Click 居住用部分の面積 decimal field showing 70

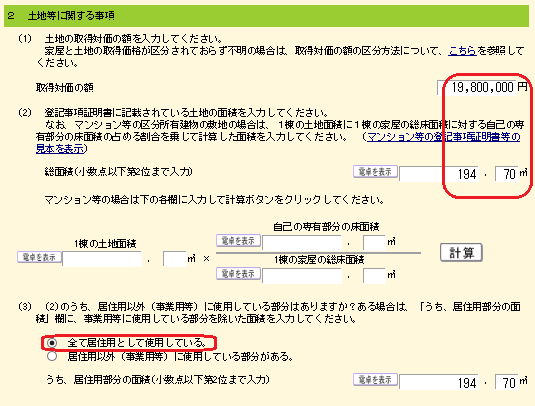point(506,382)
